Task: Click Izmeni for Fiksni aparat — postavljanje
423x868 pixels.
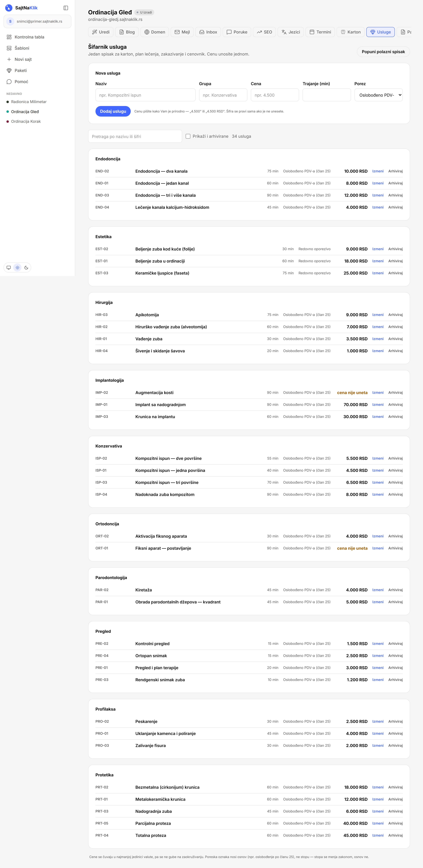Action: click(378, 548)
